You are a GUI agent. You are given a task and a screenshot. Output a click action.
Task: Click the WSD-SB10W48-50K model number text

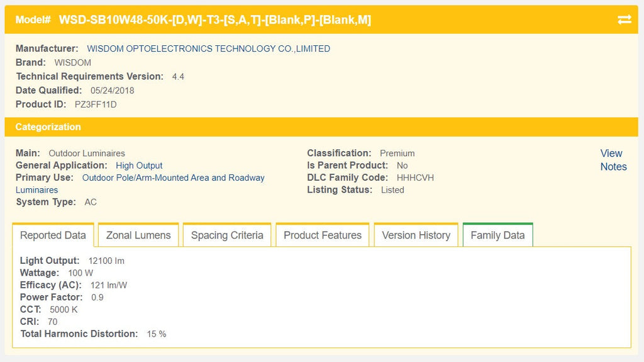click(x=214, y=20)
